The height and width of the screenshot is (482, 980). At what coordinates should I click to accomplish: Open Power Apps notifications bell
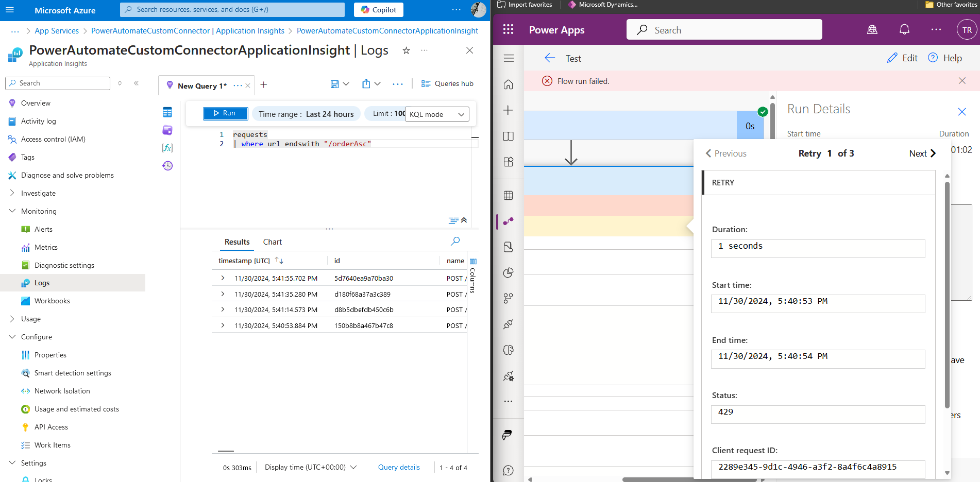pos(904,30)
